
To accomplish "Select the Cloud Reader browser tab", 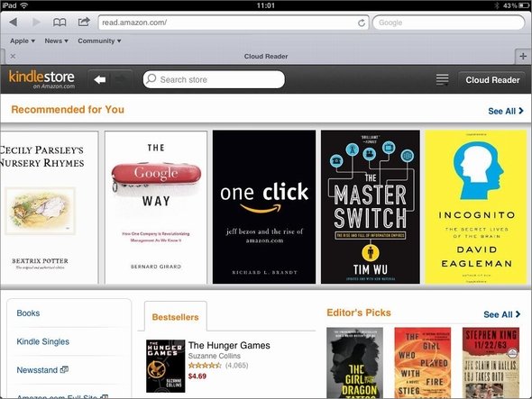I will pos(266,56).
